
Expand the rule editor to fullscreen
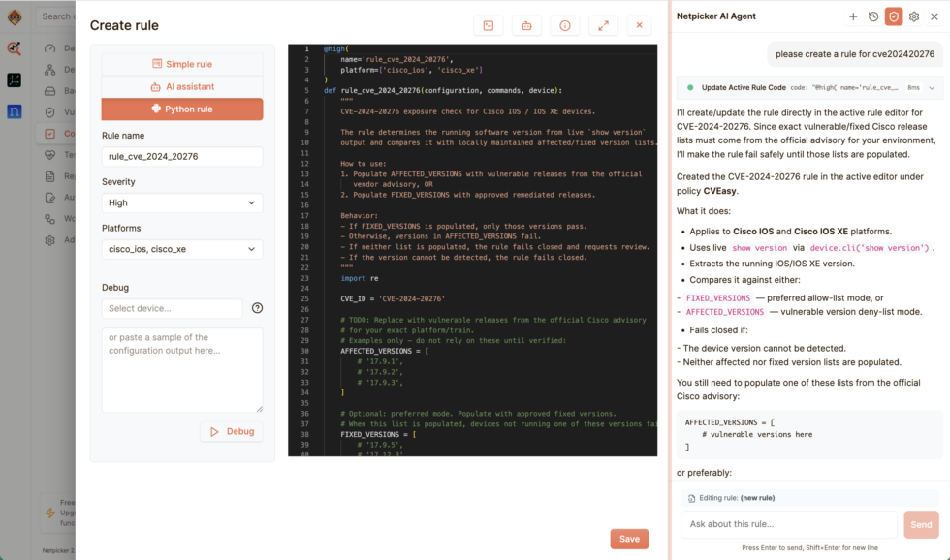point(603,25)
